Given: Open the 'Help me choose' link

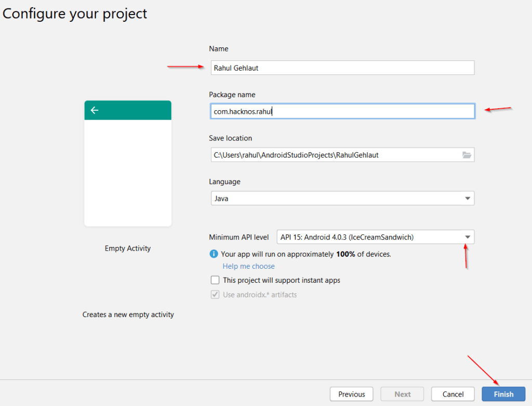Looking at the screenshot, I should (249, 266).
